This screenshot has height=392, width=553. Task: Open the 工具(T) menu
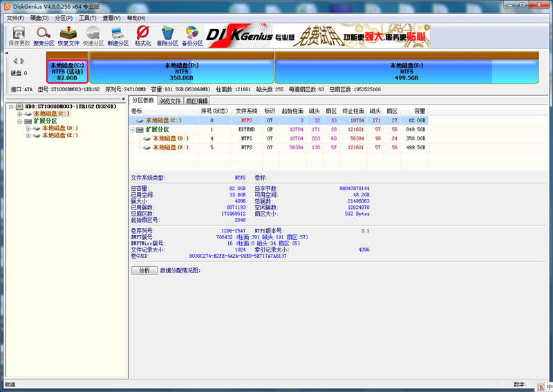pos(88,18)
